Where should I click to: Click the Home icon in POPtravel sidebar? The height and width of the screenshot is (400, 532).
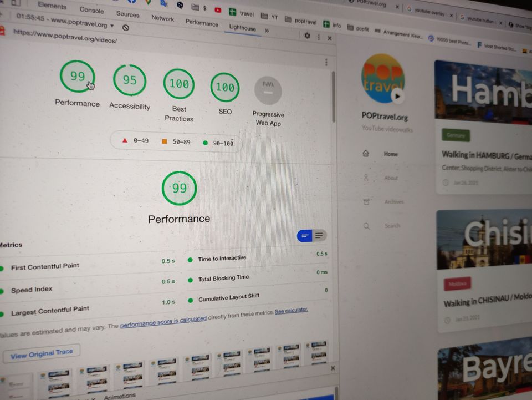(366, 154)
